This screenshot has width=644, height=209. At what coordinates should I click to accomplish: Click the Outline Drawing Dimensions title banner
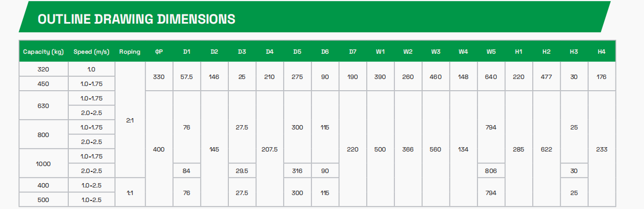point(314,17)
